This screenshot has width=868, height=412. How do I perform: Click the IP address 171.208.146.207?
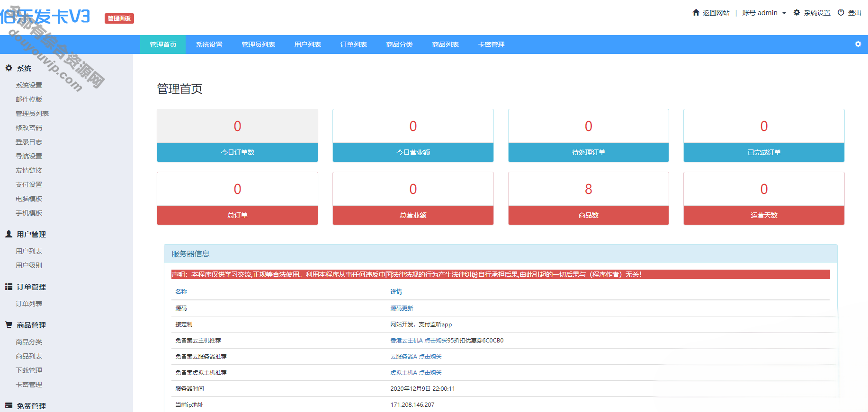coord(412,405)
